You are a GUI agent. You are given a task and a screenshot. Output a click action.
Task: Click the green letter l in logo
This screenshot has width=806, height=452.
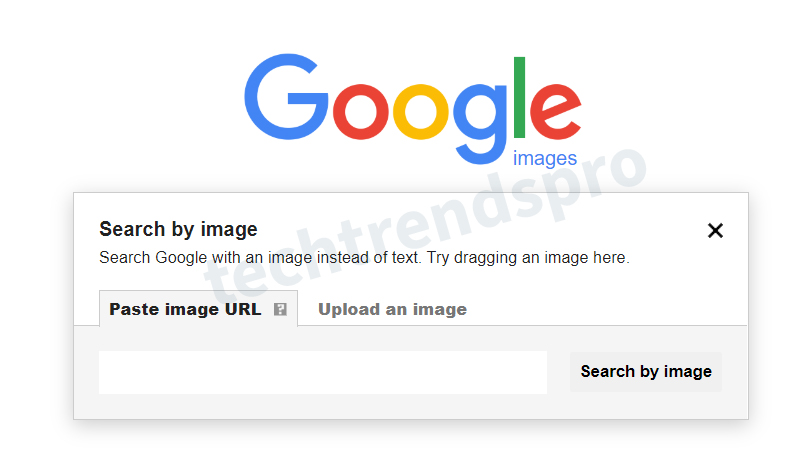coord(519,98)
